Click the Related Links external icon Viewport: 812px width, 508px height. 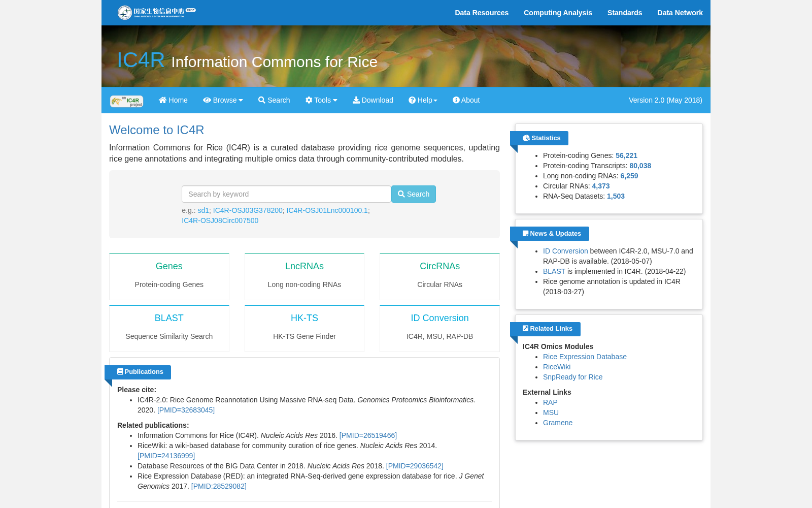click(x=526, y=329)
